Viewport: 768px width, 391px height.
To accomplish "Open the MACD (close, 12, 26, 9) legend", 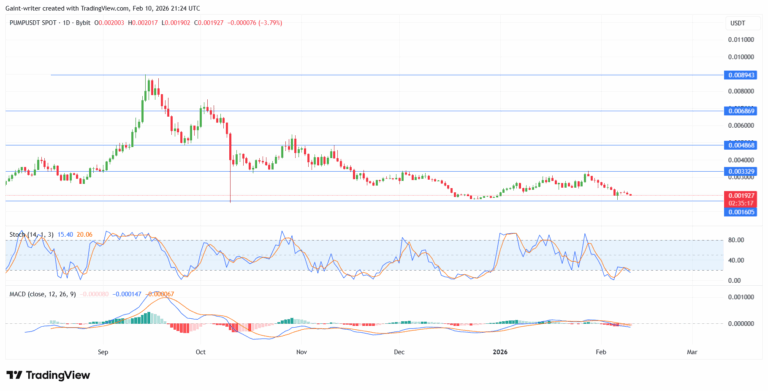I will click(x=43, y=294).
